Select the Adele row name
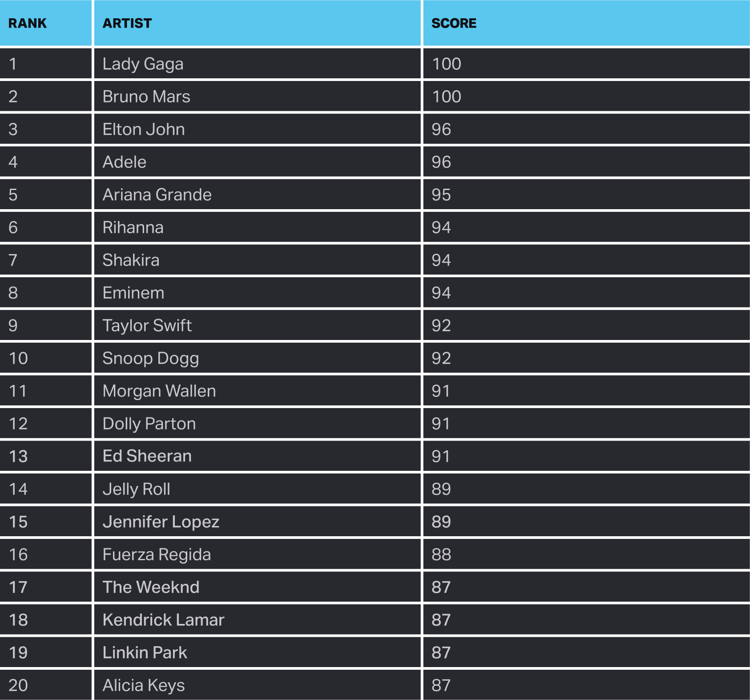The height and width of the screenshot is (700, 750). coord(125,162)
